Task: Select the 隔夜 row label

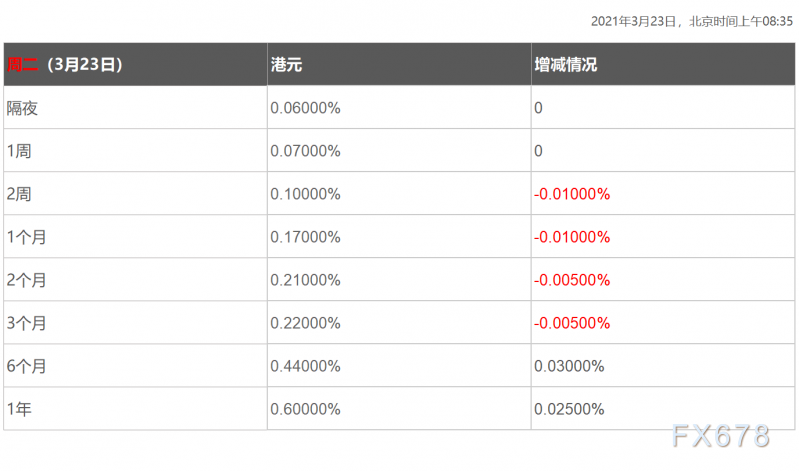Action: pyautogui.click(x=23, y=107)
